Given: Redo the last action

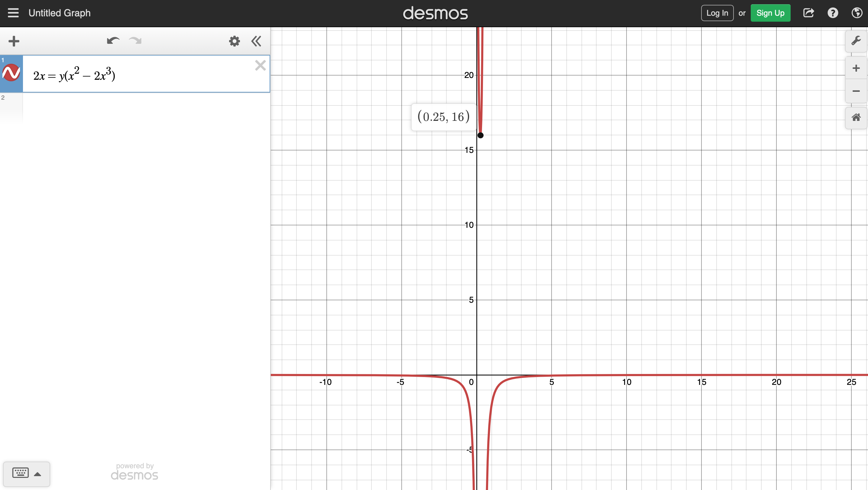Looking at the screenshot, I should click(x=135, y=41).
